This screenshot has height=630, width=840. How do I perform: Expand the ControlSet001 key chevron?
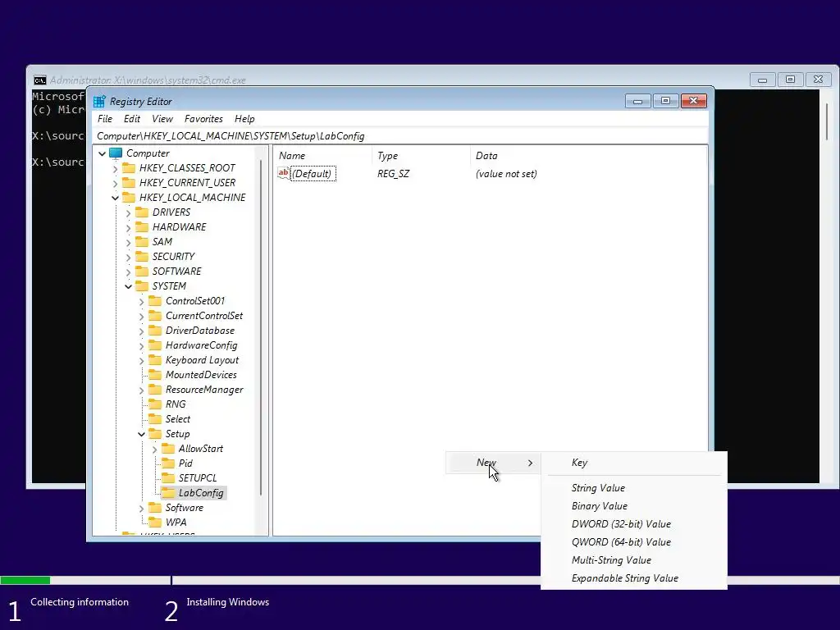(x=141, y=302)
